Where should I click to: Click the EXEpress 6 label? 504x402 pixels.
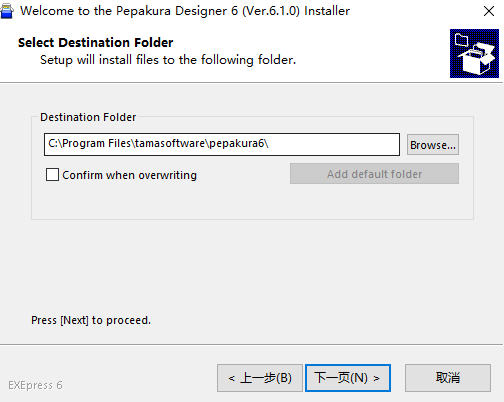click(x=35, y=385)
